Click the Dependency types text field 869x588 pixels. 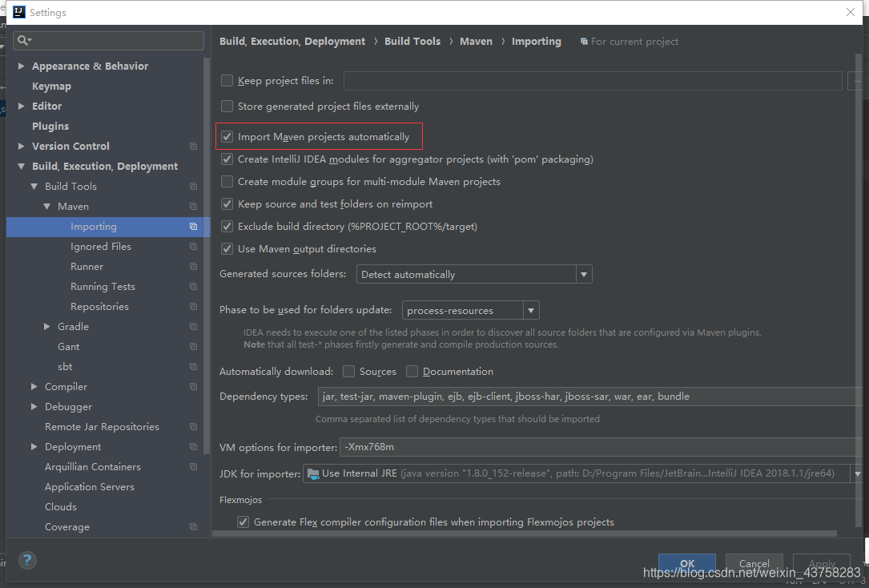[589, 397]
